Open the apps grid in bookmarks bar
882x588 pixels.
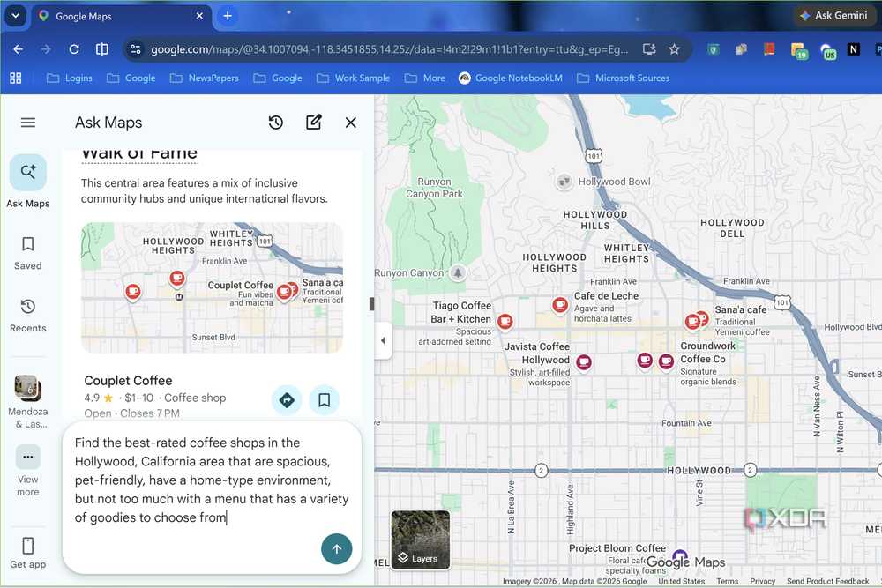[x=16, y=78]
